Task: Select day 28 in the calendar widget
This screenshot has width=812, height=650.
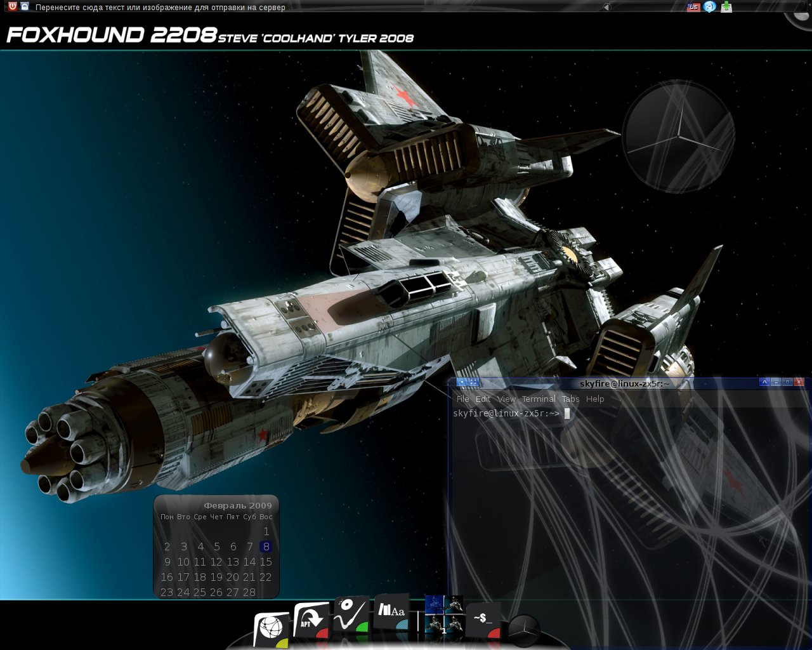Action: [249, 592]
